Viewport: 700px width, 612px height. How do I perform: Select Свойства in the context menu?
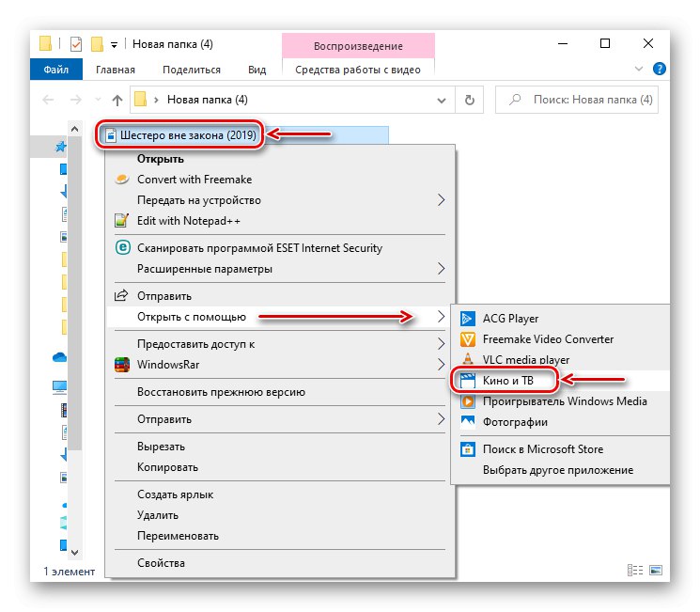point(161,563)
